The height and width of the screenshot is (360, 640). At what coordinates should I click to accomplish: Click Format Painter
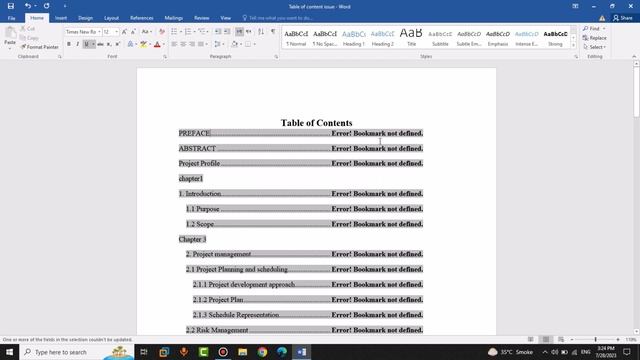click(39, 47)
